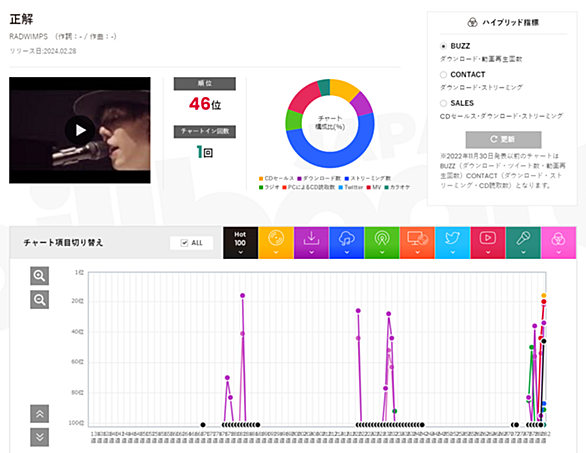Play the RADWIMPS video thumbnail
Screen dimensions: 586x453
click(80, 130)
